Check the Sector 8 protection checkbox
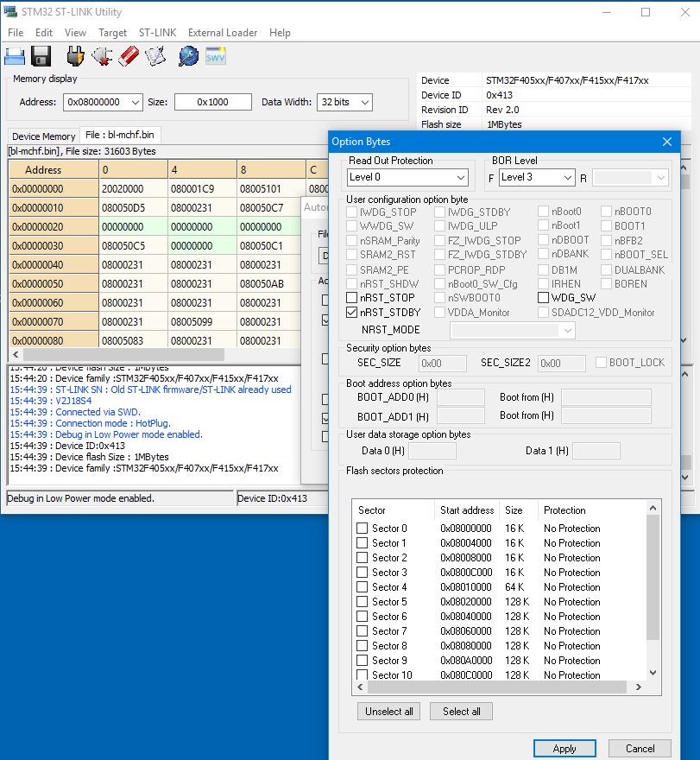Screen dimensions: 700x760 [362, 646]
